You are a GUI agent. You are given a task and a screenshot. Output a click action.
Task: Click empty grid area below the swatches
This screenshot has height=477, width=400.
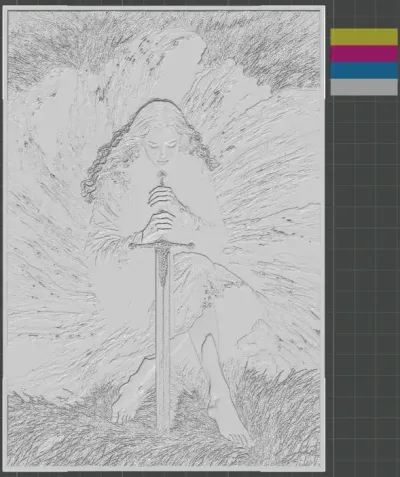364,267
